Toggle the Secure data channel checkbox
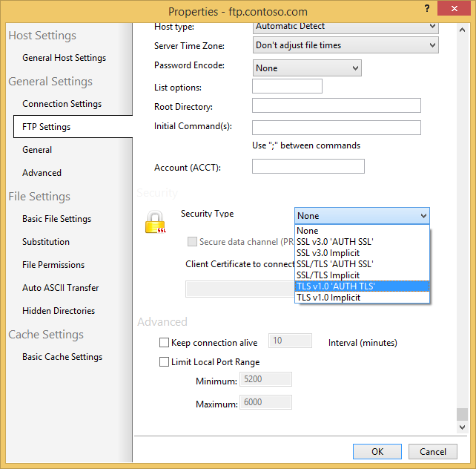This screenshot has width=476, height=469. (x=193, y=242)
